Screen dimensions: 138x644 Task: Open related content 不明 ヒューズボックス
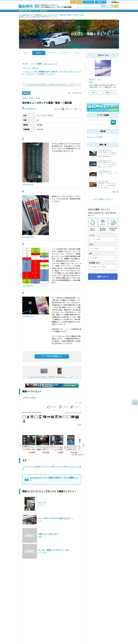[x=48, y=534]
